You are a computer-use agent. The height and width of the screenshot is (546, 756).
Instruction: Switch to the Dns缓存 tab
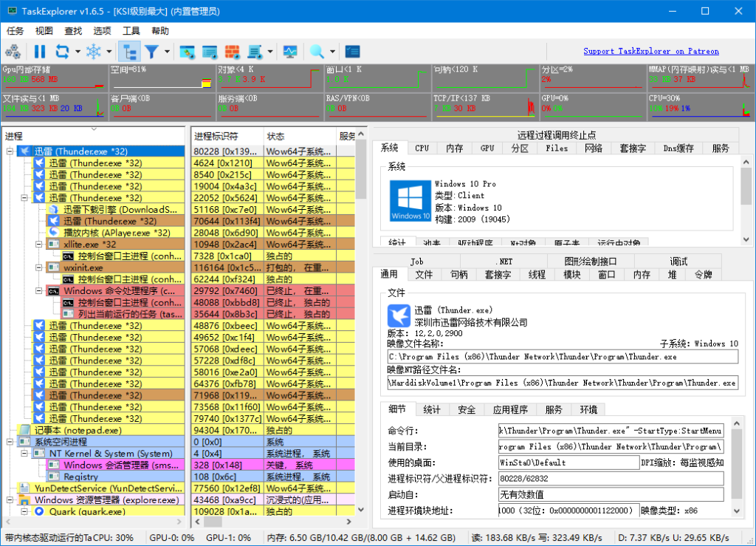pyautogui.click(x=678, y=149)
